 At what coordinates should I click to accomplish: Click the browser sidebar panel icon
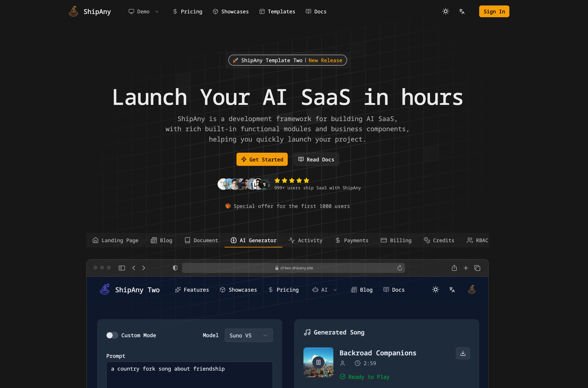tap(122, 268)
